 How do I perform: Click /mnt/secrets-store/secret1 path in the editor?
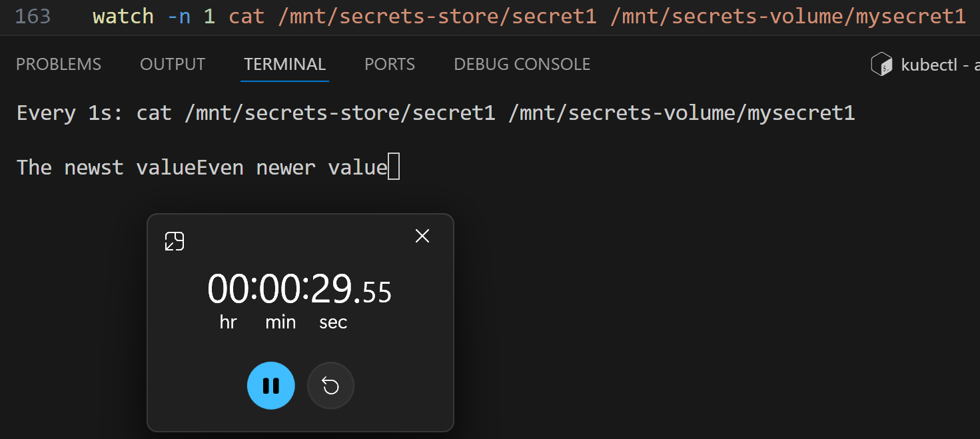click(437, 16)
